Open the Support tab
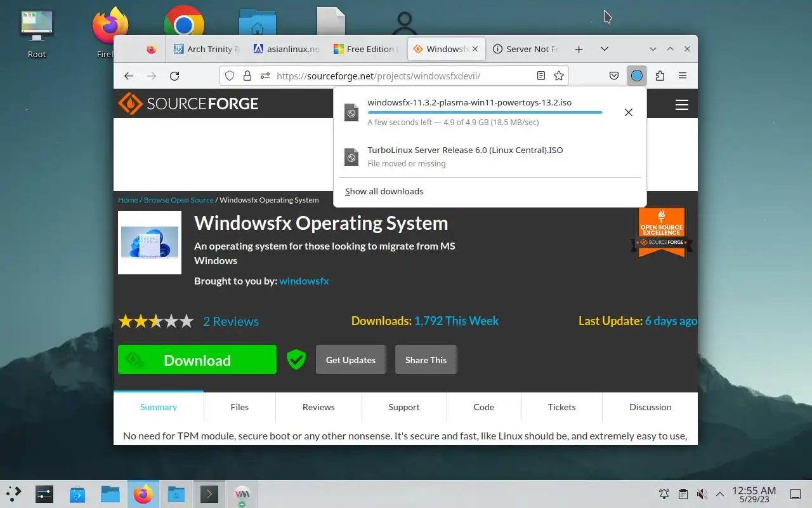 click(x=404, y=407)
